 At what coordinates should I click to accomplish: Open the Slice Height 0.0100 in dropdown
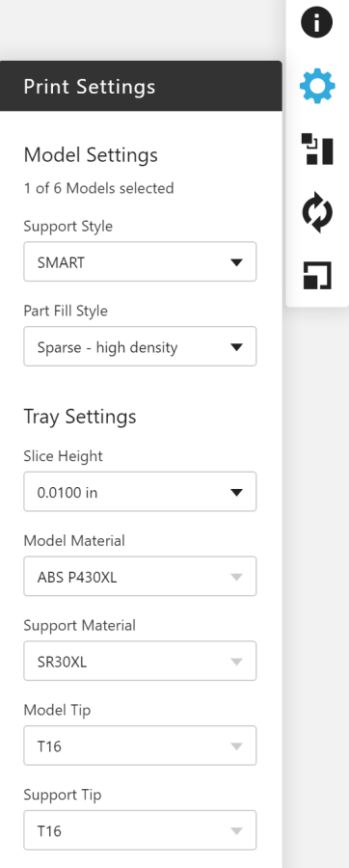pos(140,492)
